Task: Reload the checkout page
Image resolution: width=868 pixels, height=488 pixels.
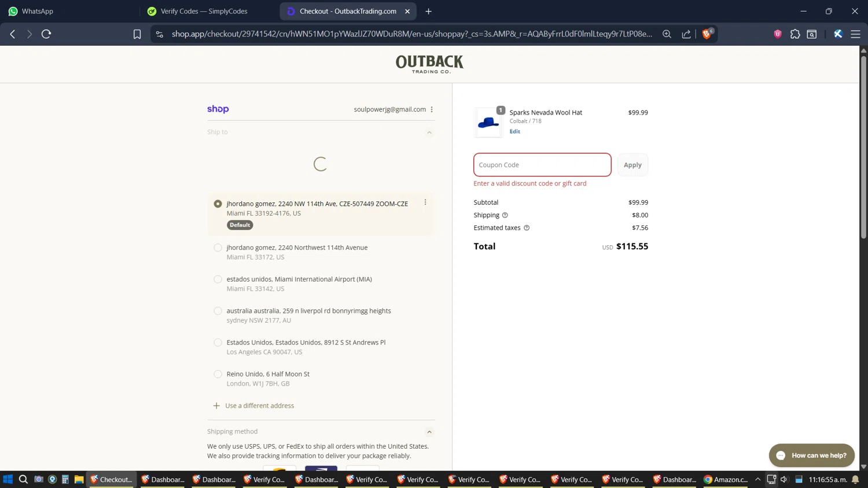Action: pyautogui.click(x=46, y=34)
